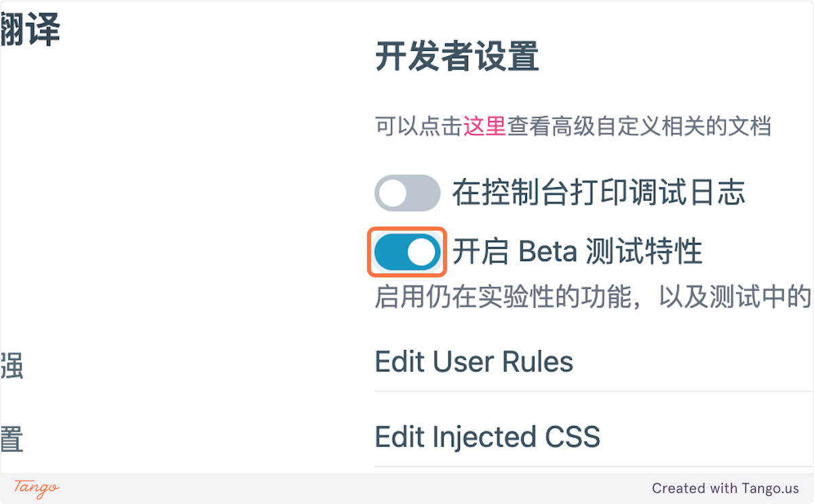Screen dimensions: 814x504
Task: Click the 在控制台打印调试日志 label text
Action: pos(599,193)
